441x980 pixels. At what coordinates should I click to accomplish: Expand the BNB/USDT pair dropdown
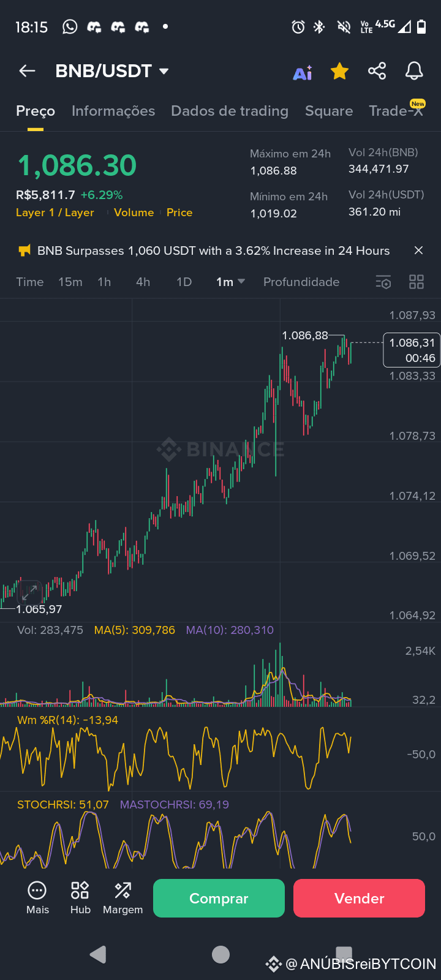(164, 71)
